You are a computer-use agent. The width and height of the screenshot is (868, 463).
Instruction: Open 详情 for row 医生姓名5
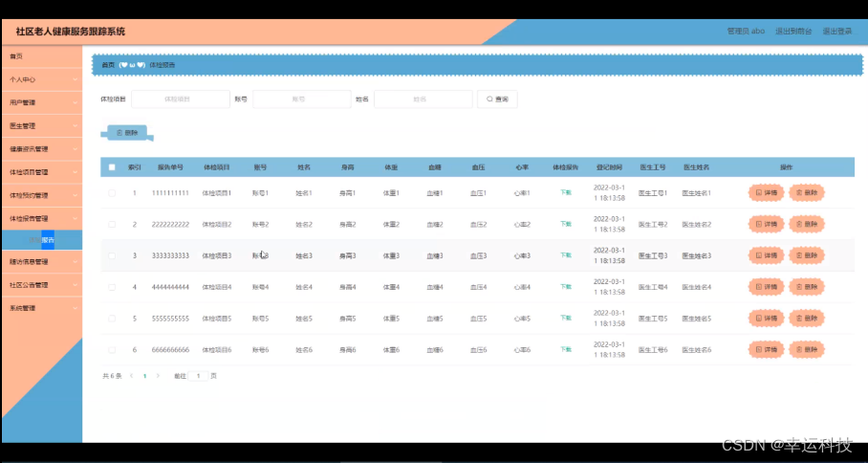coord(766,319)
